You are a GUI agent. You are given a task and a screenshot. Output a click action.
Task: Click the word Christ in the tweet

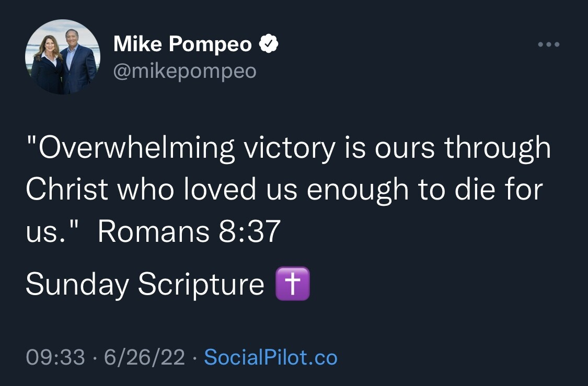[66, 190]
